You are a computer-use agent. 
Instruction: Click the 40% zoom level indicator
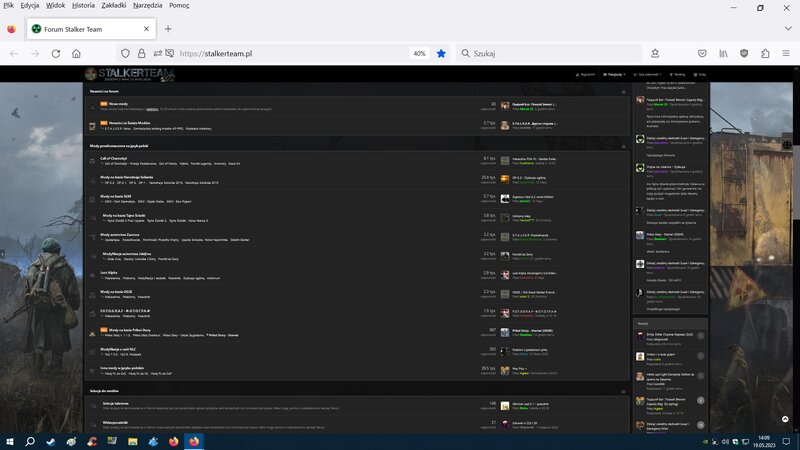[x=419, y=53]
